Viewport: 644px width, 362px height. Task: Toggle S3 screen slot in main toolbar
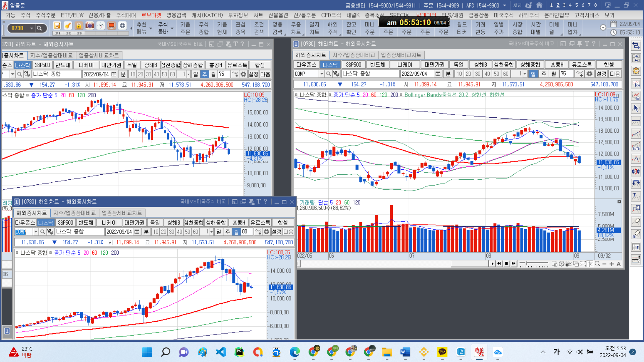pyautogui.click(x=79, y=33)
